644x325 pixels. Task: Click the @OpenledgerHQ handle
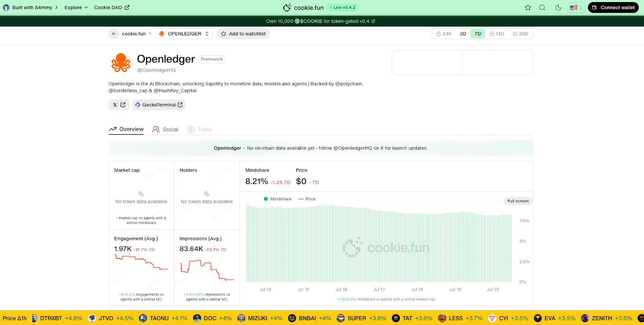coord(156,70)
